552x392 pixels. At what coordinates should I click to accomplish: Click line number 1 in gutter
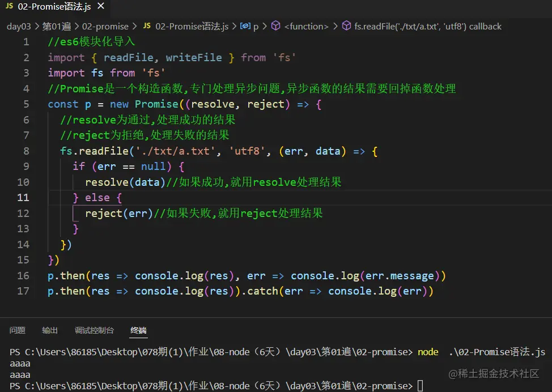click(x=26, y=42)
